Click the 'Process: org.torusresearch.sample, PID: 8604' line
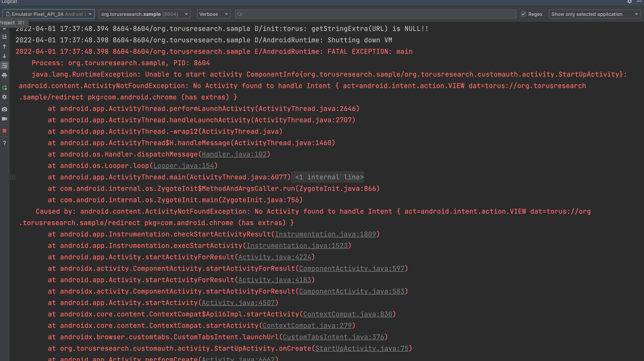 point(121,63)
